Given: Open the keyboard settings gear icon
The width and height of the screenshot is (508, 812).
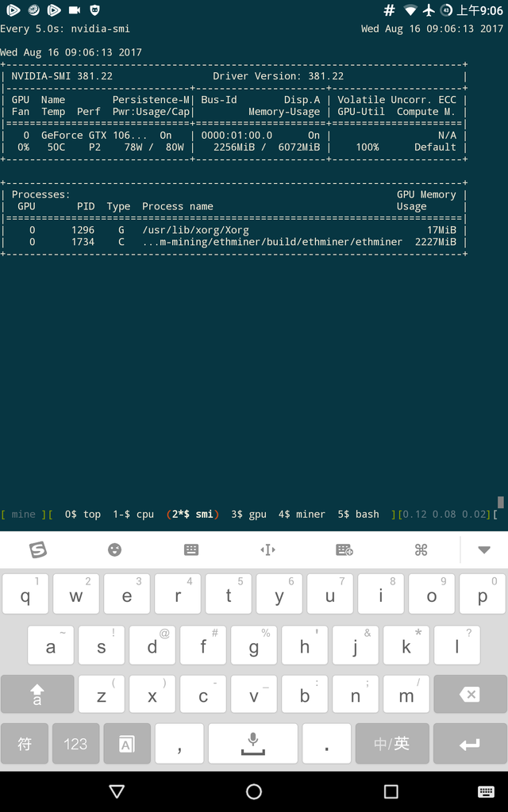Looking at the screenshot, I should point(344,550).
